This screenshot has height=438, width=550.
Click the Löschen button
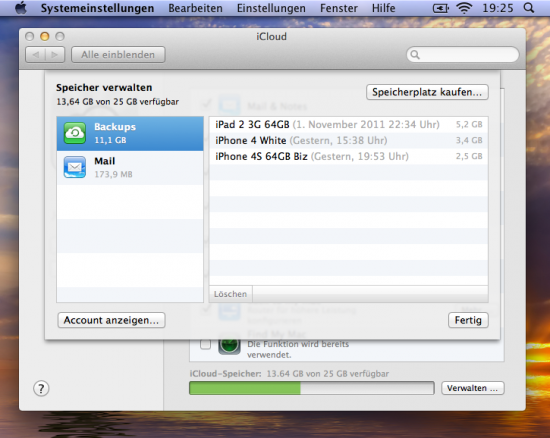tap(230, 294)
